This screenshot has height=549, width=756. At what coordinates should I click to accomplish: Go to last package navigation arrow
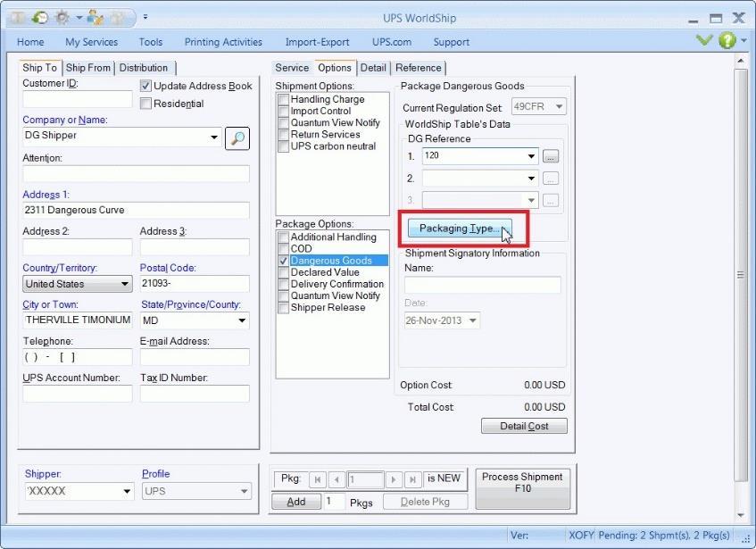click(412, 479)
